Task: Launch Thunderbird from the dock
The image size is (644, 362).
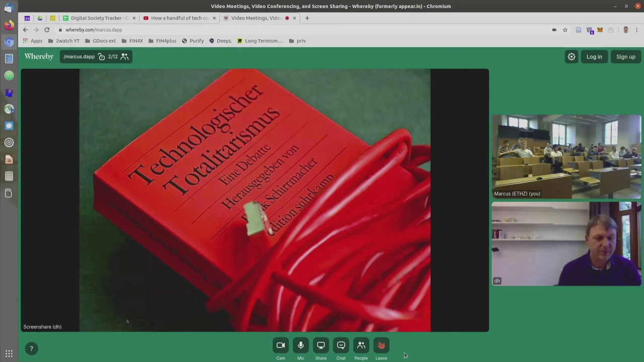Action: pos(9,8)
